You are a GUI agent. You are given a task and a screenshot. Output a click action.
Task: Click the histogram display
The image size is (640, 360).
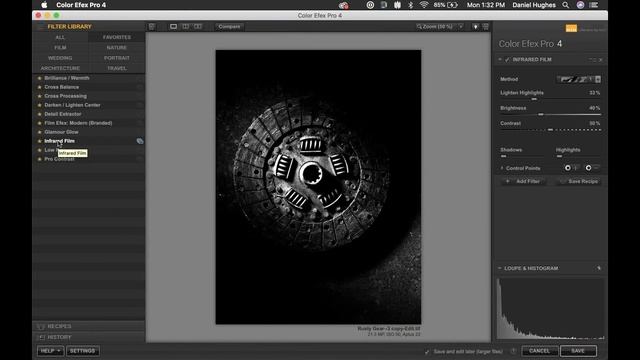[550, 309]
